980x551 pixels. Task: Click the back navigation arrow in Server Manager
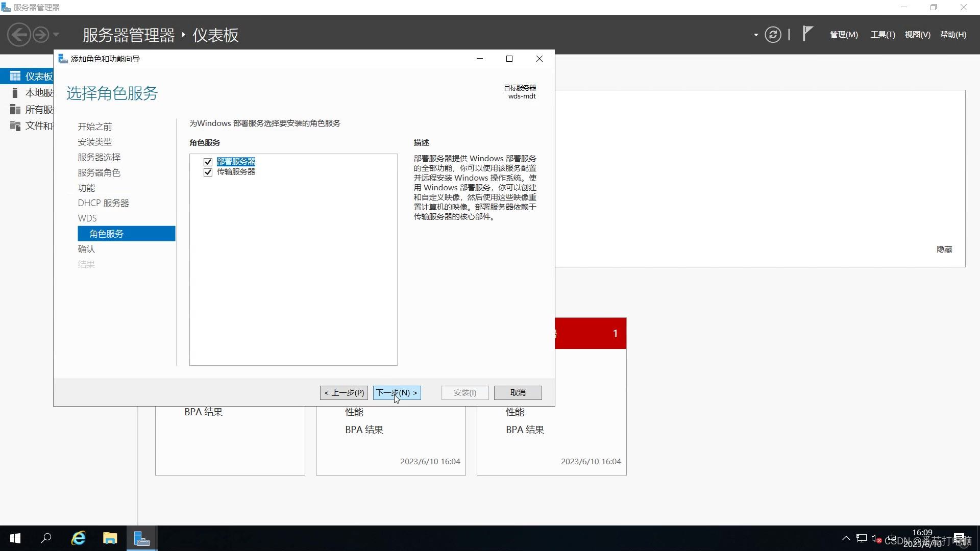click(x=19, y=35)
